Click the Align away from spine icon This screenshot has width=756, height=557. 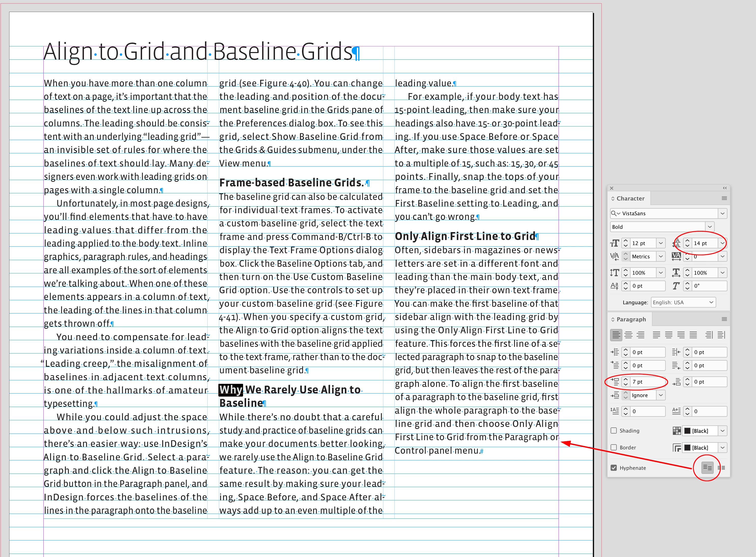tap(721, 335)
